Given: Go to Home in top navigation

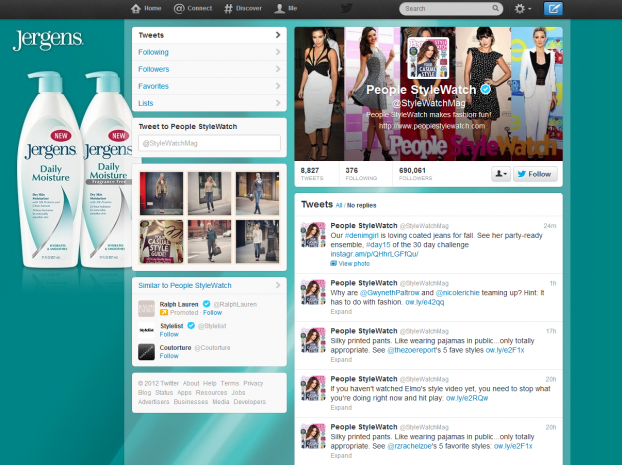Looking at the screenshot, I should 146,8.
